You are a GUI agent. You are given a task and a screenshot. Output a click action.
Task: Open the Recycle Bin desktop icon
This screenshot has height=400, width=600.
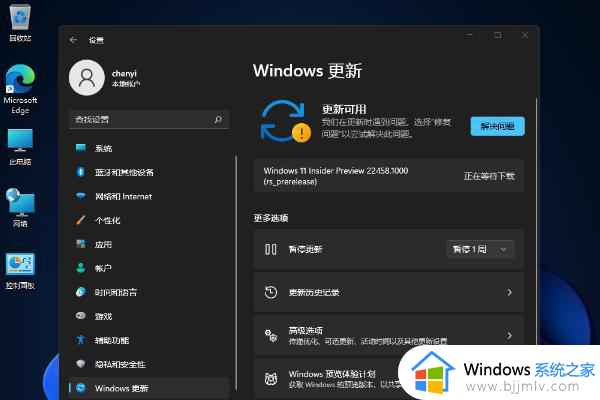pyautogui.click(x=20, y=22)
